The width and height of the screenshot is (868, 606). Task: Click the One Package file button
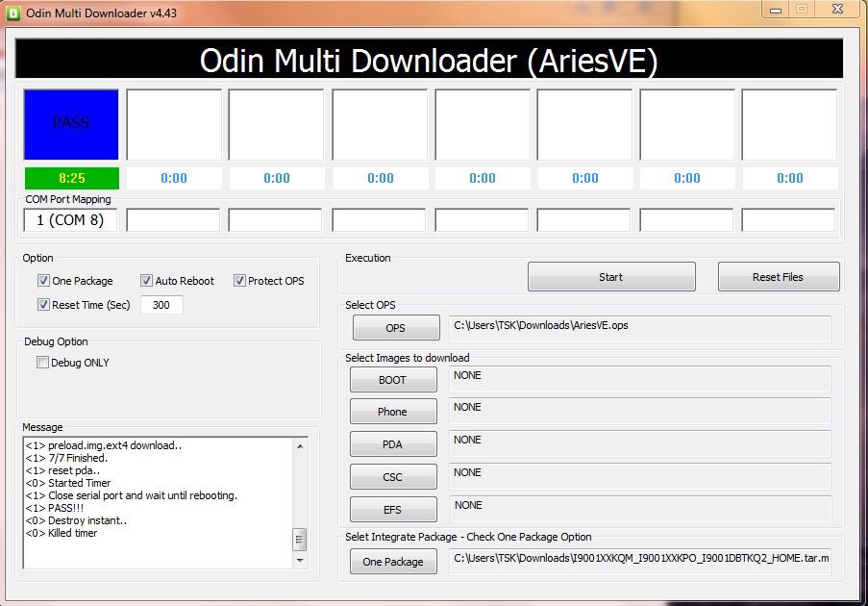[x=393, y=562]
